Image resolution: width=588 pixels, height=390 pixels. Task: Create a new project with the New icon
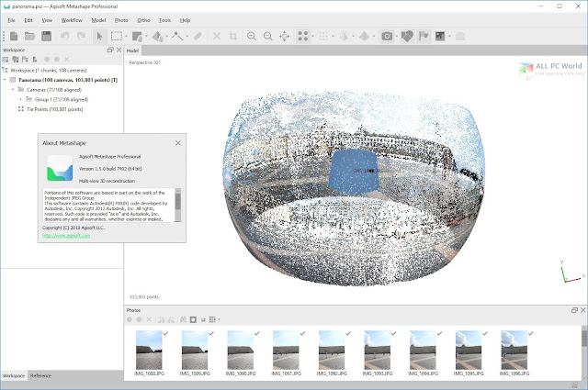tap(14, 36)
